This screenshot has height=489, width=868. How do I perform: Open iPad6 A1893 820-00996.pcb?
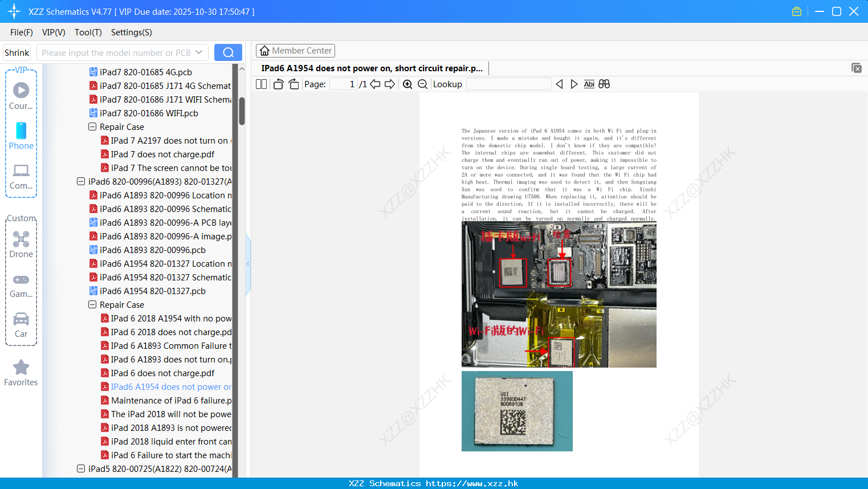148,250
